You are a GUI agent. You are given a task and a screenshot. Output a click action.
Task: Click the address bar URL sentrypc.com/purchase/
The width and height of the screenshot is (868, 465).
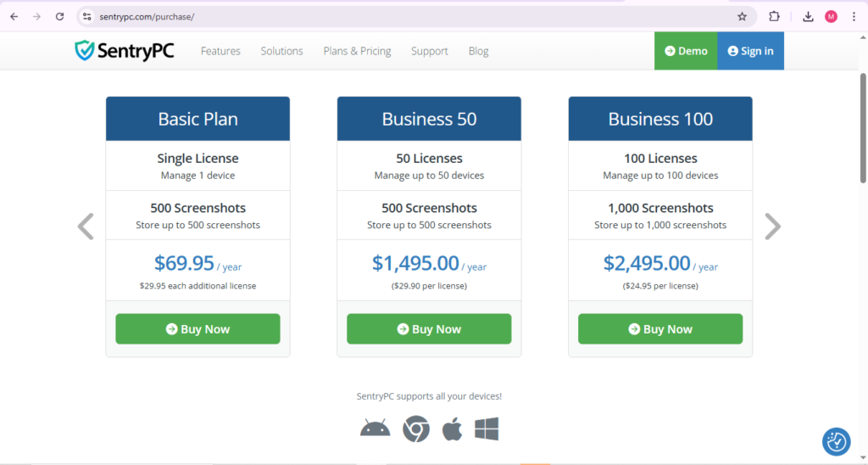(147, 17)
